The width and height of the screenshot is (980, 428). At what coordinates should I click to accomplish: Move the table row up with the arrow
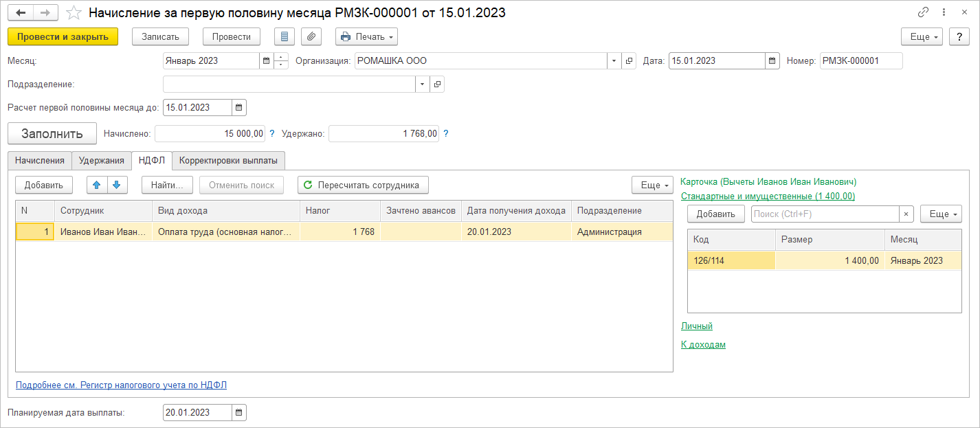pyautogui.click(x=96, y=185)
